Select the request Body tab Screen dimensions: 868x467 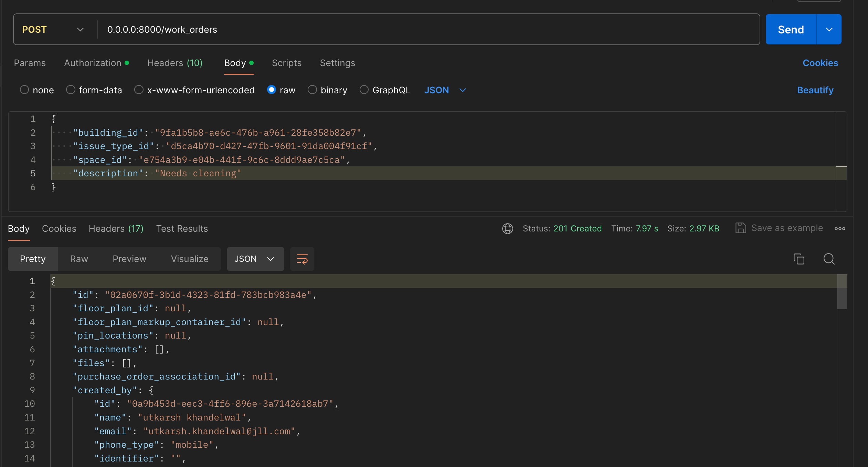pos(239,63)
